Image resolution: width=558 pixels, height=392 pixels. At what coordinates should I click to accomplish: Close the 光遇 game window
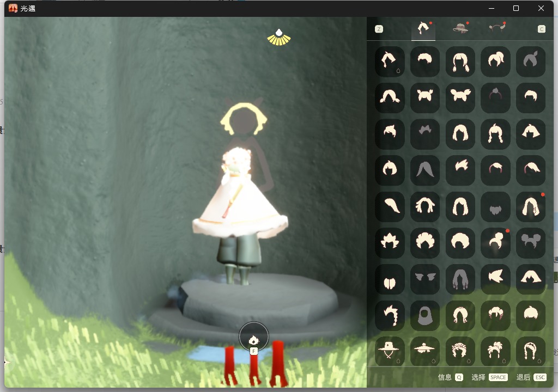click(x=541, y=8)
